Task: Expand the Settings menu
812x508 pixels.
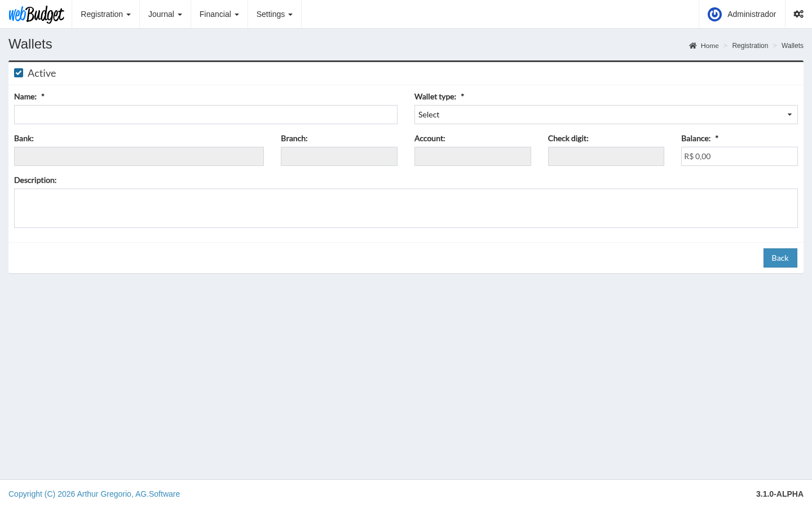Action: tap(274, 14)
